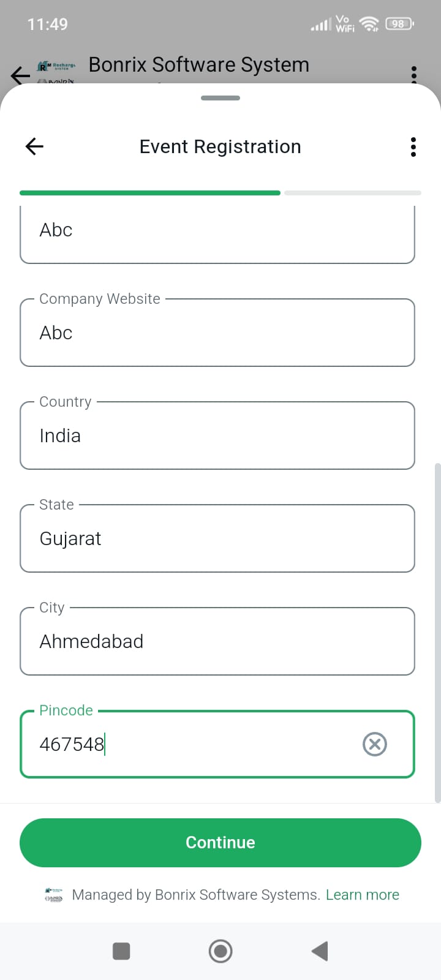
Task: Tap the sheet drag handle at top
Action: pyautogui.click(x=221, y=98)
